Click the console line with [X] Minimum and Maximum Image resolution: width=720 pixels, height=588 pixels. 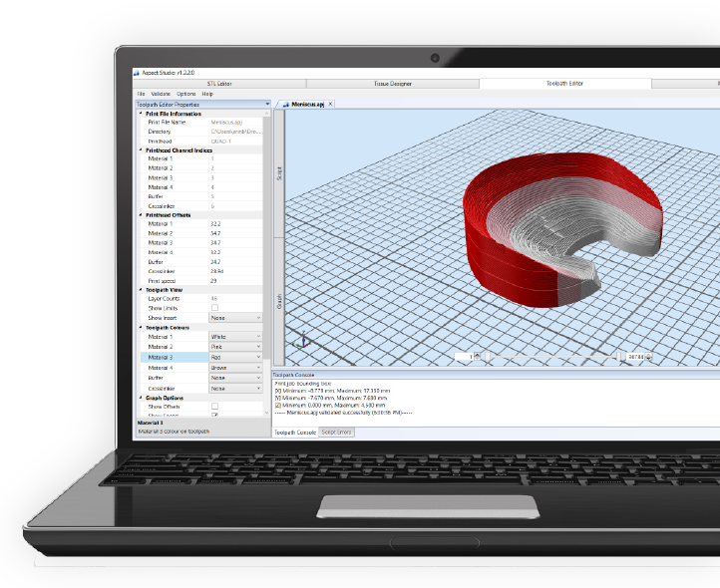(330, 391)
